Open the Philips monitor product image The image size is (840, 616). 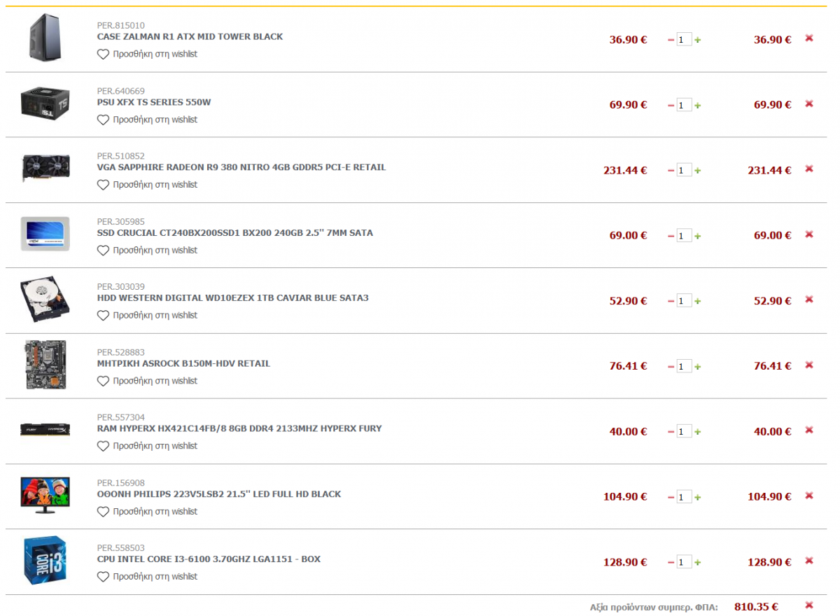(x=45, y=495)
